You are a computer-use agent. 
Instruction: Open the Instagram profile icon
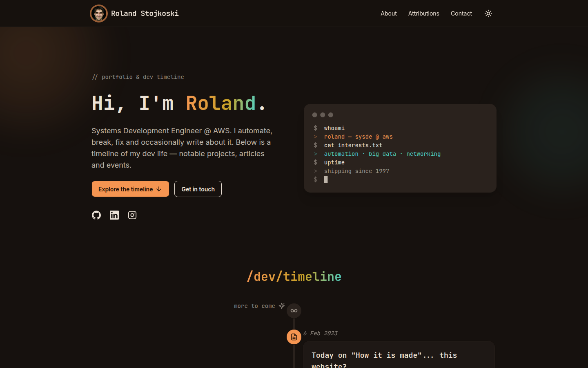pos(132,215)
